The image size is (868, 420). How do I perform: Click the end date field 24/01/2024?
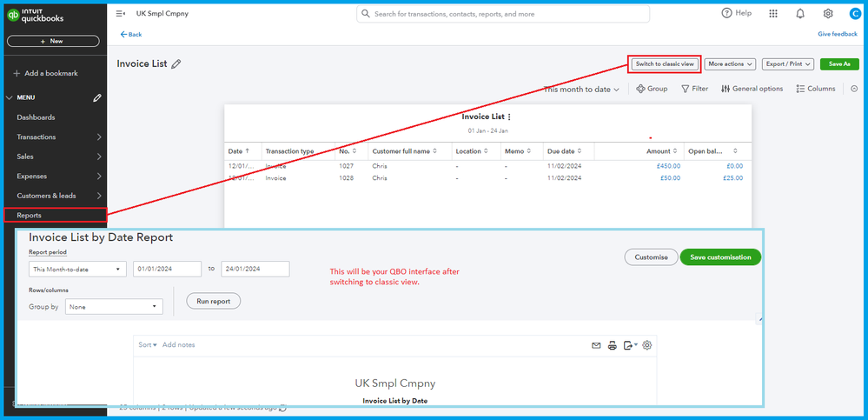pos(255,270)
